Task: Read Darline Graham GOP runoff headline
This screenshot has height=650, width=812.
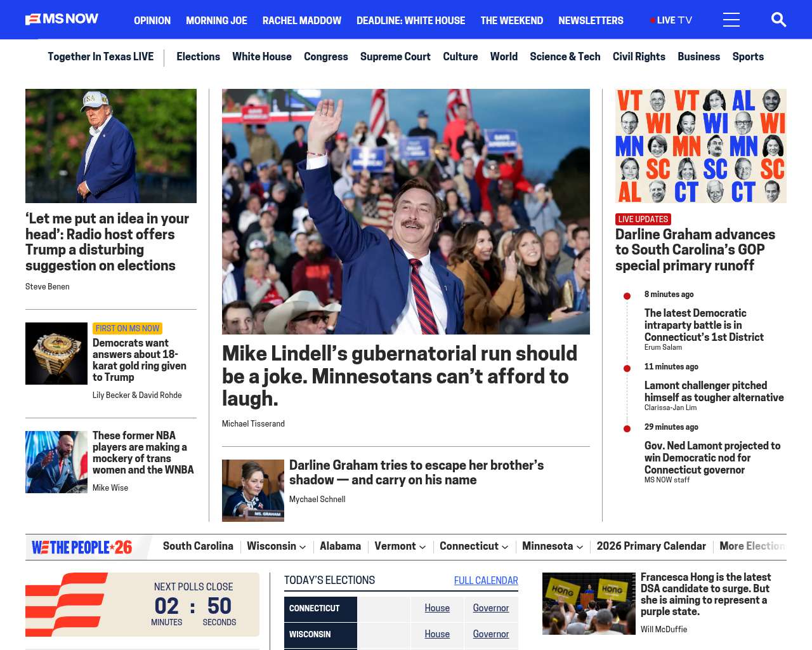Action: pyautogui.click(x=695, y=250)
